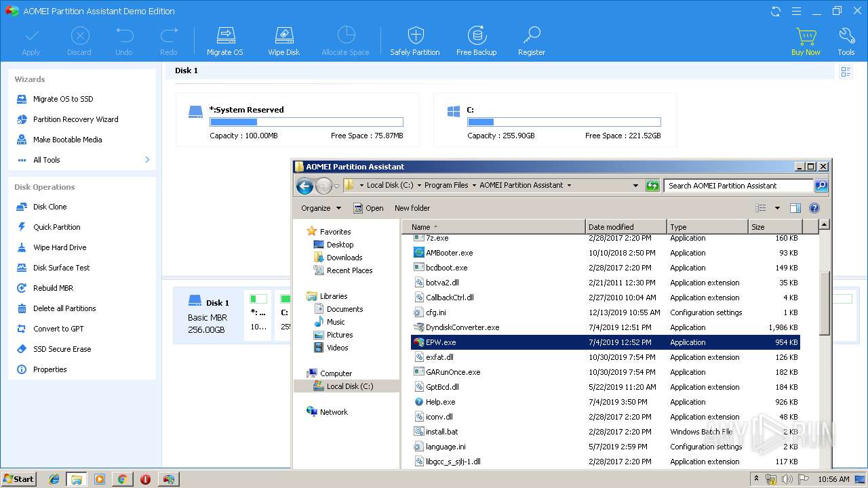868x488 pixels.
Task: Click Explorer refresh address button
Action: tap(652, 186)
